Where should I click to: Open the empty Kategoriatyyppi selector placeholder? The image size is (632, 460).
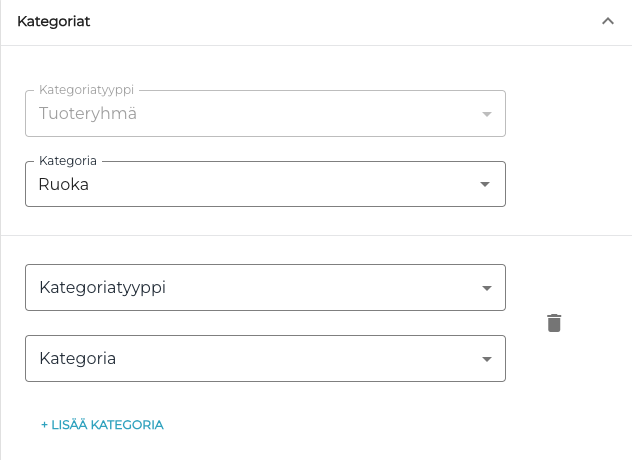click(102, 287)
